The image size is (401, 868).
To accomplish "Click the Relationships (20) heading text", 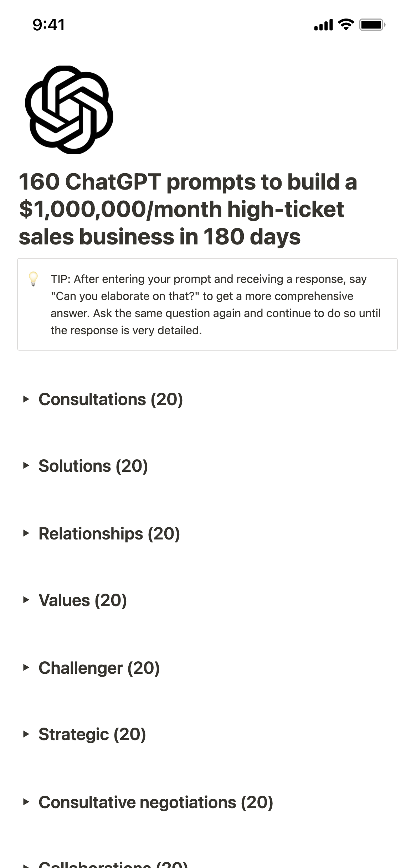I will point(109,533).
